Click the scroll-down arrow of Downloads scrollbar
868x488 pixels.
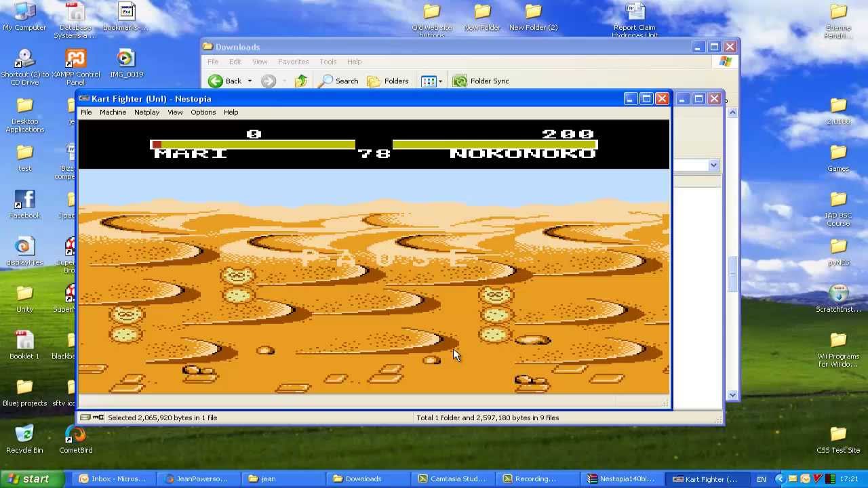coord(732,394)
